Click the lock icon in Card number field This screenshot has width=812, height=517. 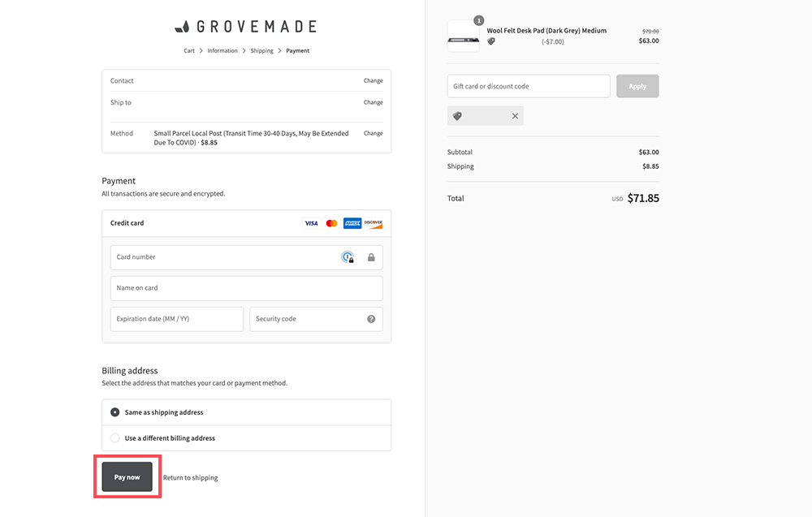pyautogui.click(x=371, y=257)
